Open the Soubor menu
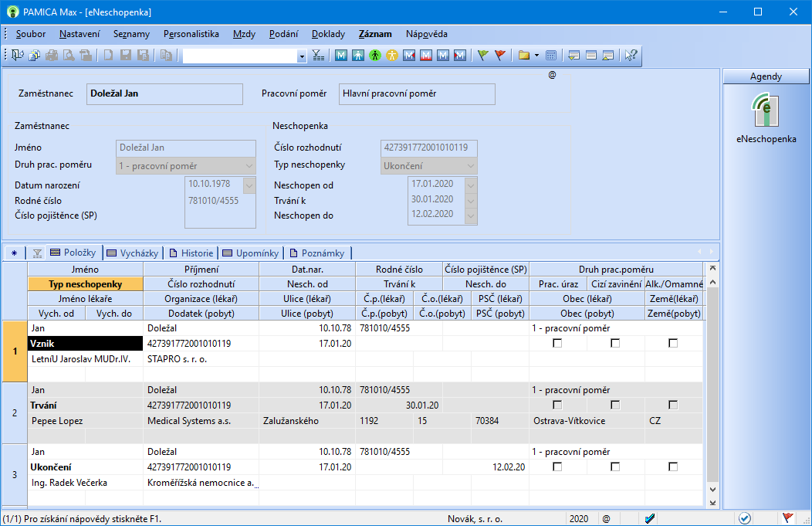 [x=31, y=34]
